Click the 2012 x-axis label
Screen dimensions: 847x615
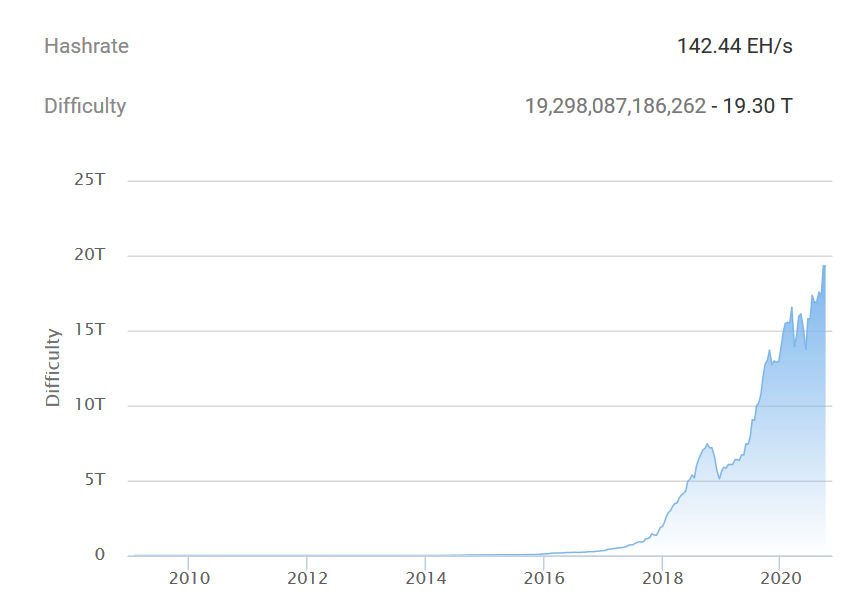308,578
